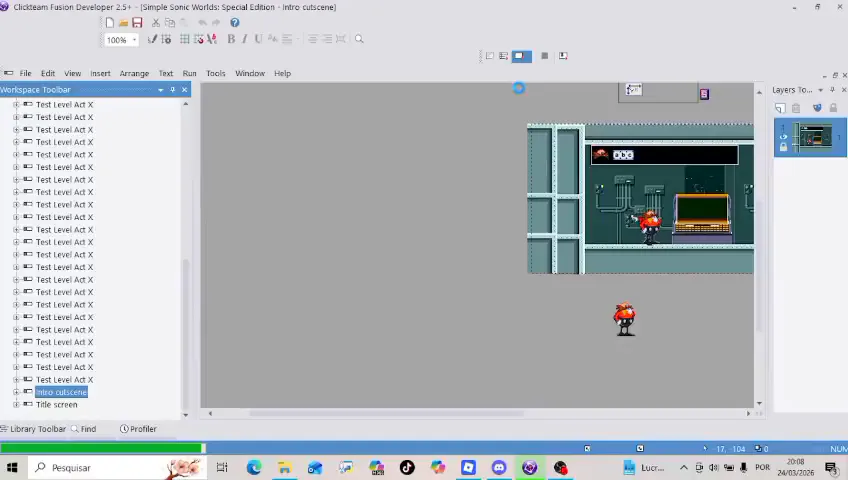Open Discord from the taskbar
Viewport: 848px width, 480px height.
point(499,468)
